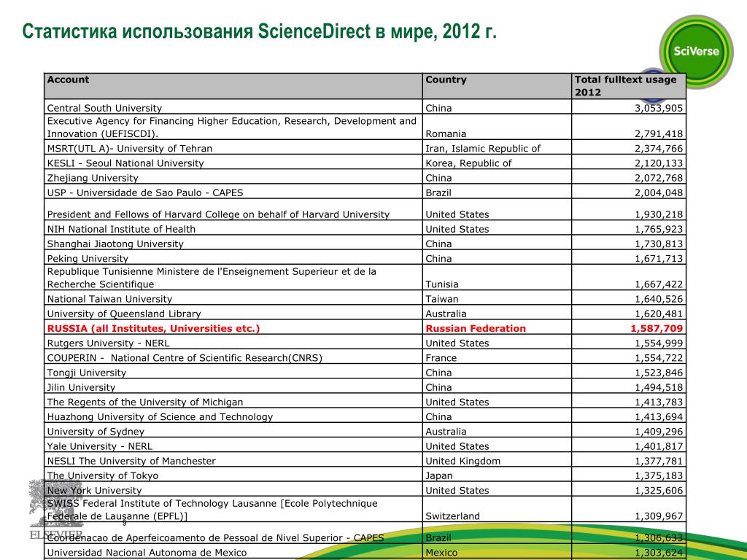Screen dimensions: 747x560
Task: Click 'Shanghai Jiaotong University' cell
Action: (233, 242)
